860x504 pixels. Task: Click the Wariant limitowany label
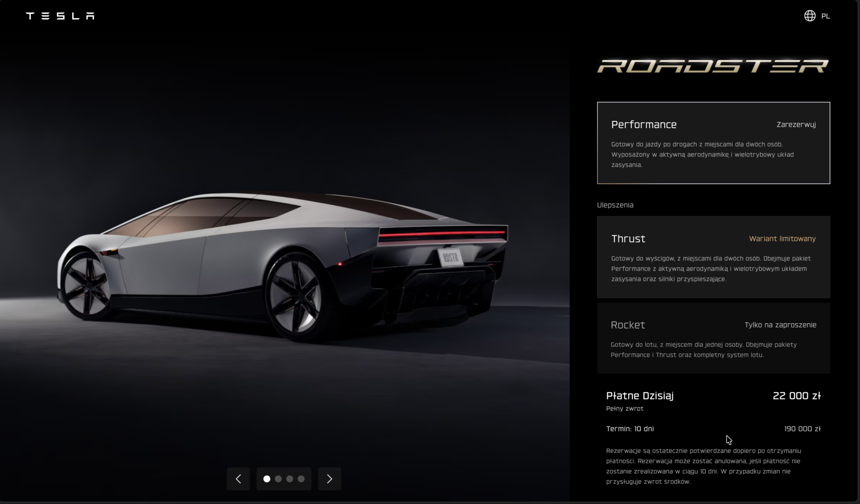tap(783, 239)
